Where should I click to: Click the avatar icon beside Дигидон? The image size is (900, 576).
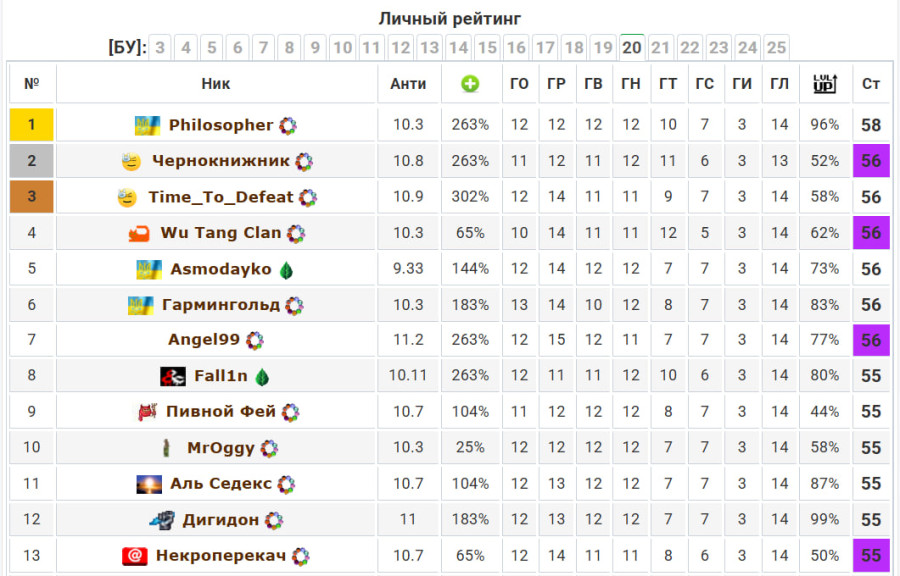[x=162, y=520]
